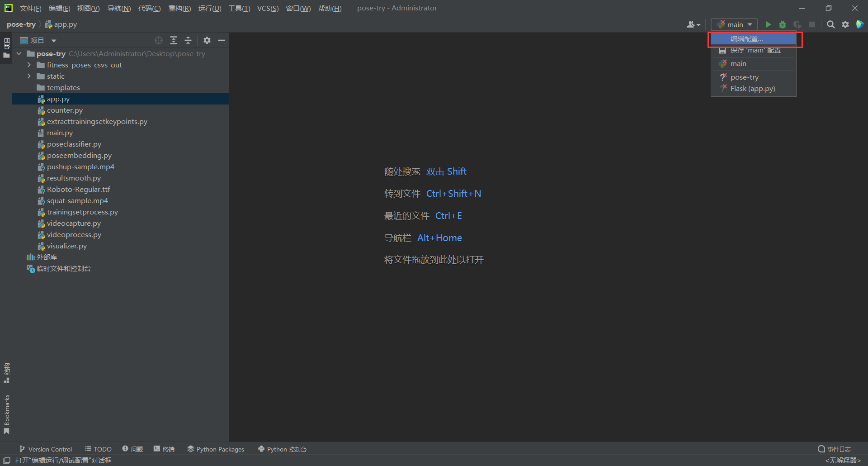Click the Debug bug icon
The height and width of the screenshot is (466, 868).
pyautogui.click(x=783, y=24)
